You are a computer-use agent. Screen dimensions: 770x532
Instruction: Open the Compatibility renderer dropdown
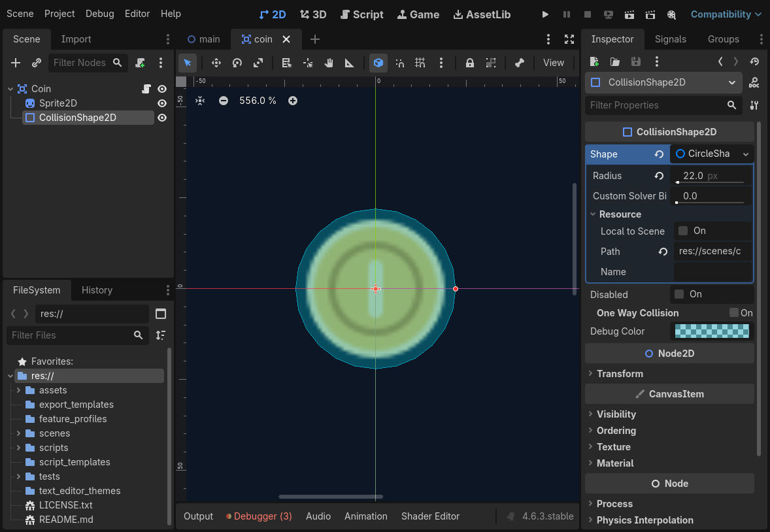click(x=726, y=14)
